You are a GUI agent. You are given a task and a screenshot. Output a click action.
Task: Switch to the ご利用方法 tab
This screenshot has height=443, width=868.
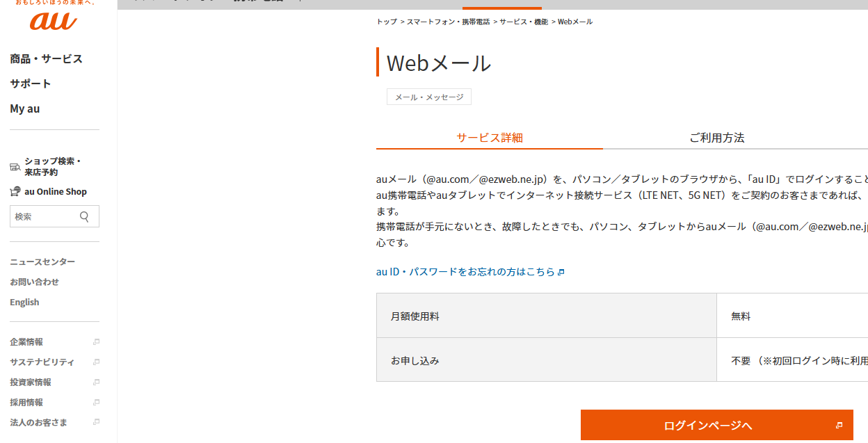click(x=716, y=138)
